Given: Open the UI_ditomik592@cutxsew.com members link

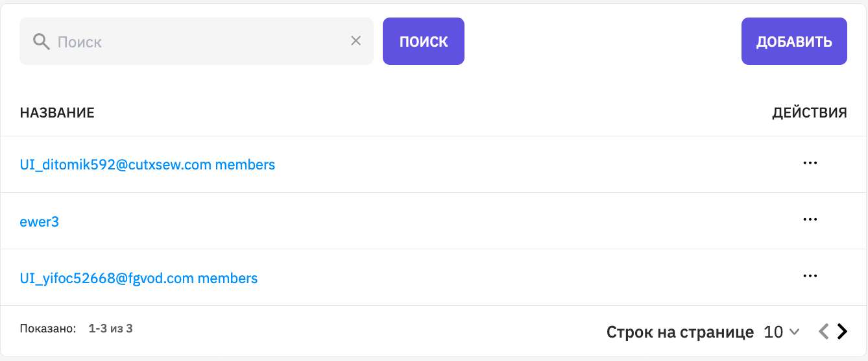Looking at the screenshot, I should pyautogui.click(x=147, y=165).
